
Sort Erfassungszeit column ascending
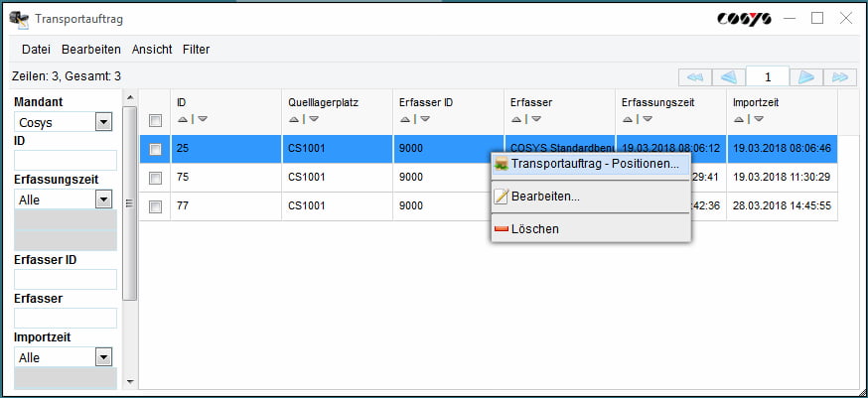(x=628, y=118)
